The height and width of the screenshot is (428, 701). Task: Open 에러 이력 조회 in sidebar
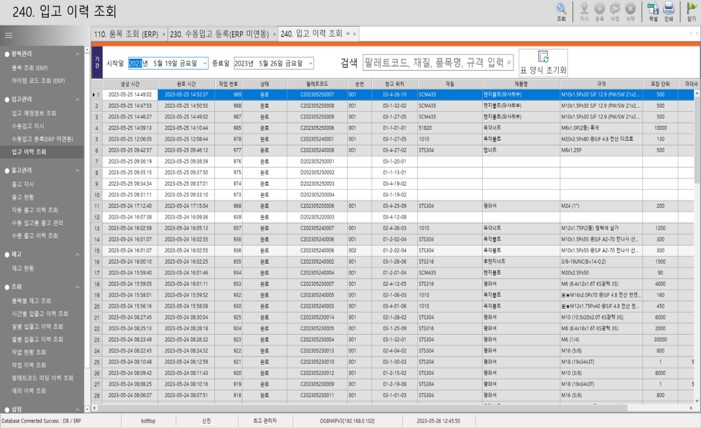click(29, 391)
